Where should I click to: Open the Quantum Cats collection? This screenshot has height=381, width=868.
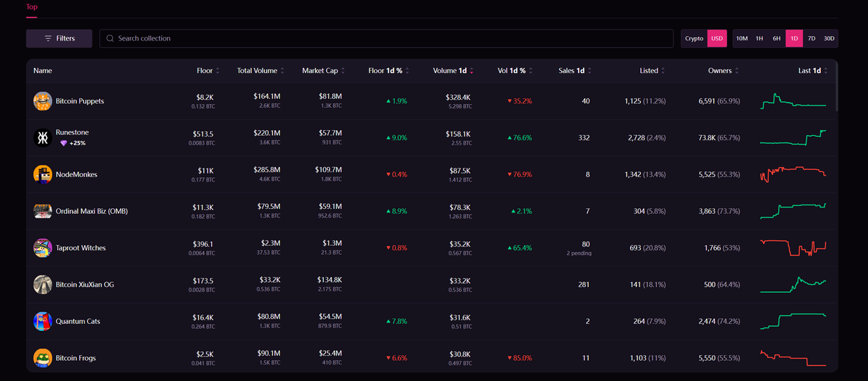click(x=77, y=321)
